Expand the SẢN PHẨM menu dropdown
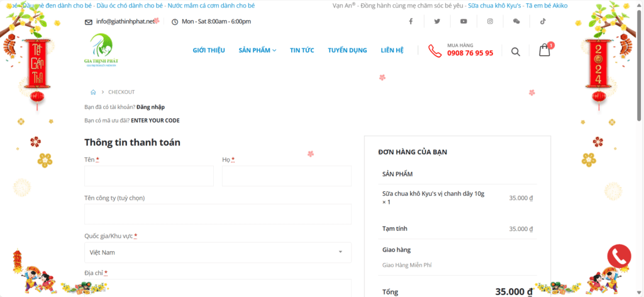Image resolution: width=644 pixels, height=297 pixels. (x=257, y=50)
